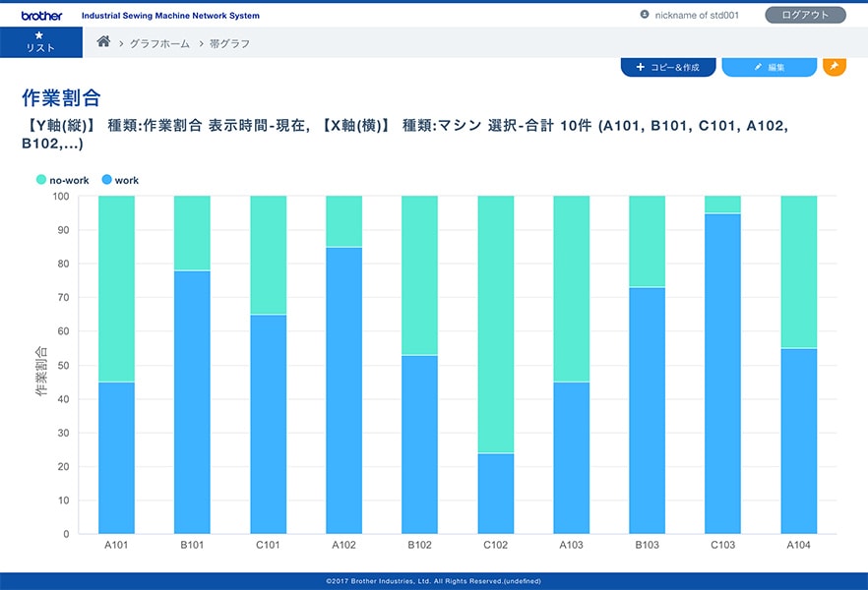The image size is (868, 590).
Task: Click the teal no-work bar for A101
Action: coord(116,288)
